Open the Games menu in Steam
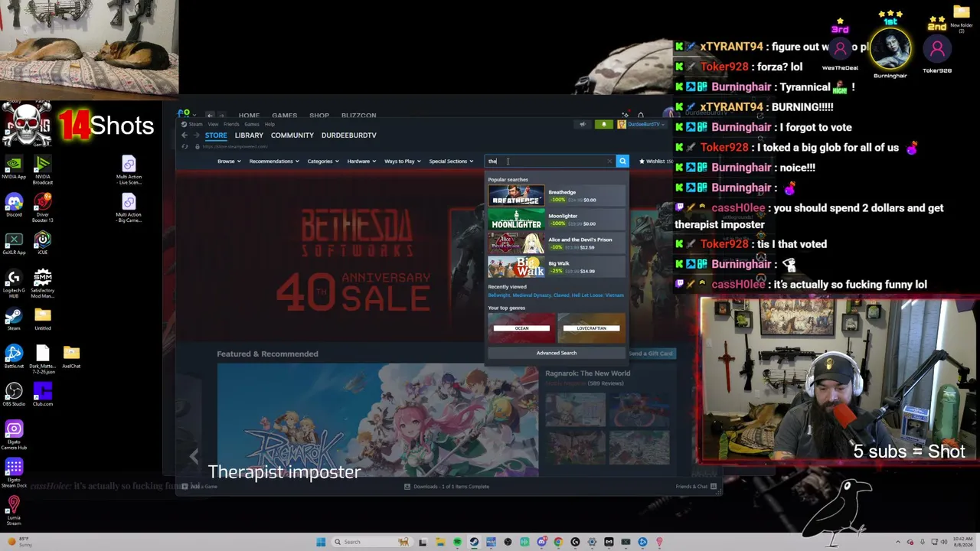Screen dimensions: 980x551 point(251,124)
